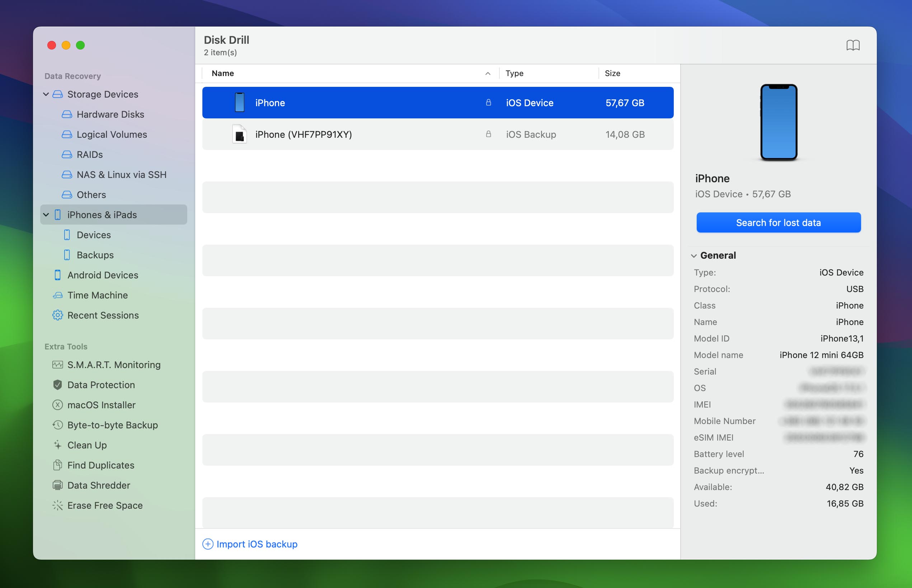
Task: Click the NAS & Linux via SSH icon
Action: (67, 174)
